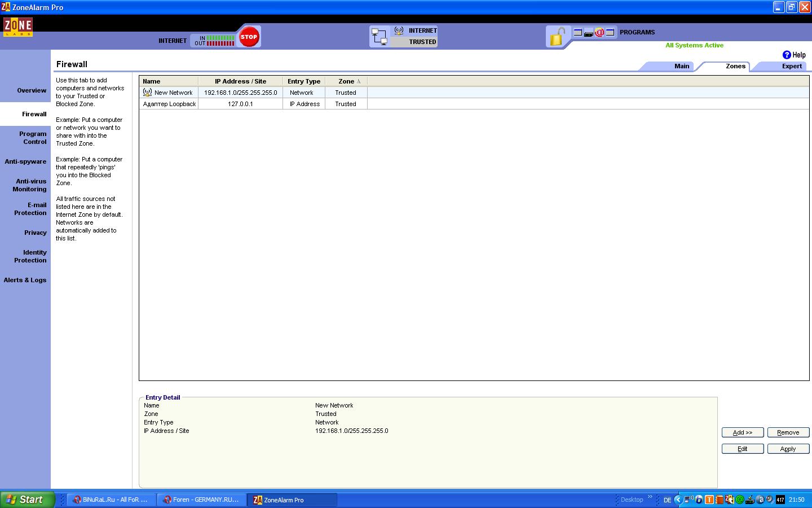The image size is (812, 508).
Task: Open the Add >> menu button
Action: [x=743, y=432]
